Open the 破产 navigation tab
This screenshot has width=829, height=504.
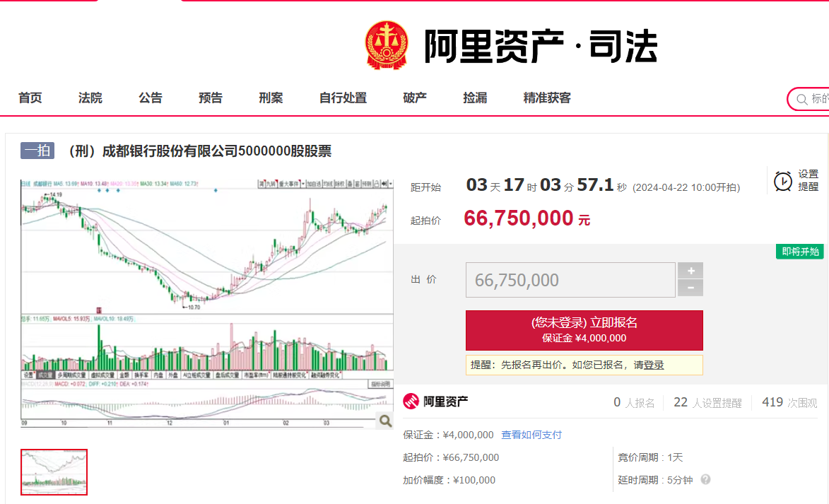(415, 98)
